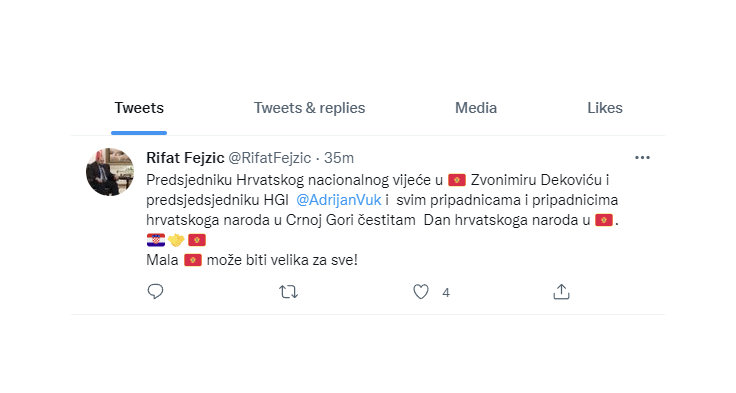Open the Rifat Fejzic display name link

(185, 158)
